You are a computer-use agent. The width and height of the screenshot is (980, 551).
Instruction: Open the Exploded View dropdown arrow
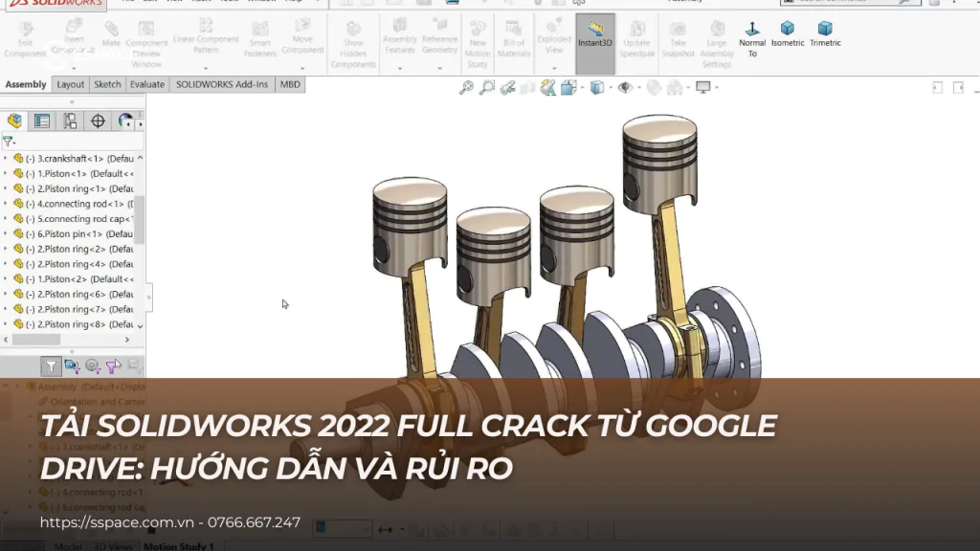tap(554, 68)
